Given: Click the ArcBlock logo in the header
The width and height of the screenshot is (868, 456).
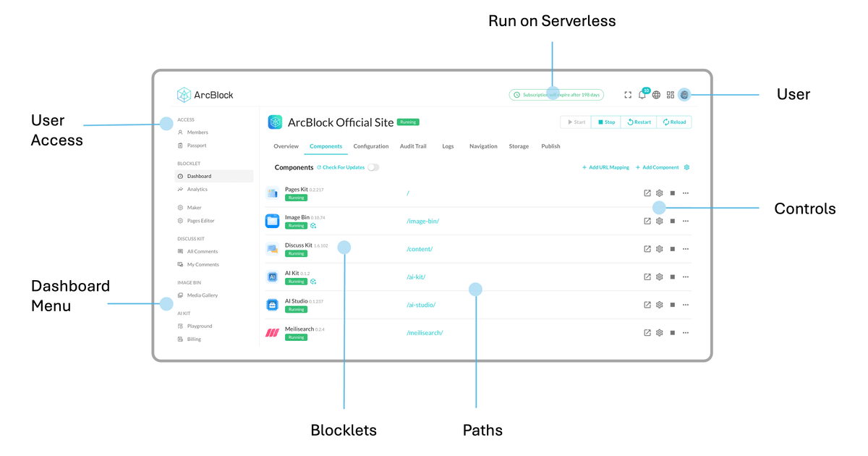Looking at the screenshot, I should pos(205,95).
